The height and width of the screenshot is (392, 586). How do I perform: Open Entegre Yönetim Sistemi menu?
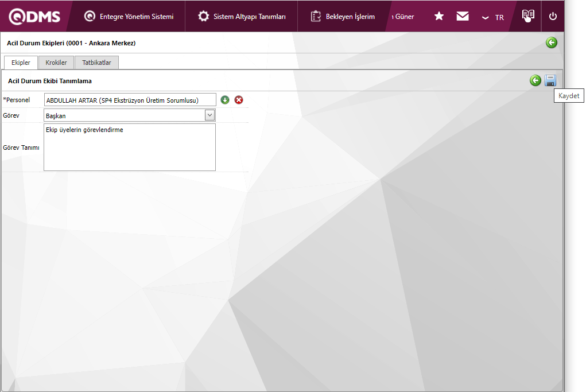(129, 17)
